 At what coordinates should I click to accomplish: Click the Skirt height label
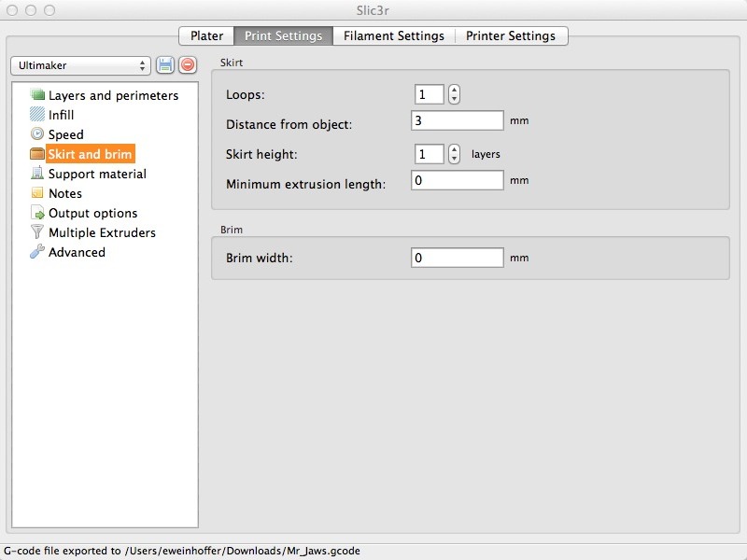261,154
